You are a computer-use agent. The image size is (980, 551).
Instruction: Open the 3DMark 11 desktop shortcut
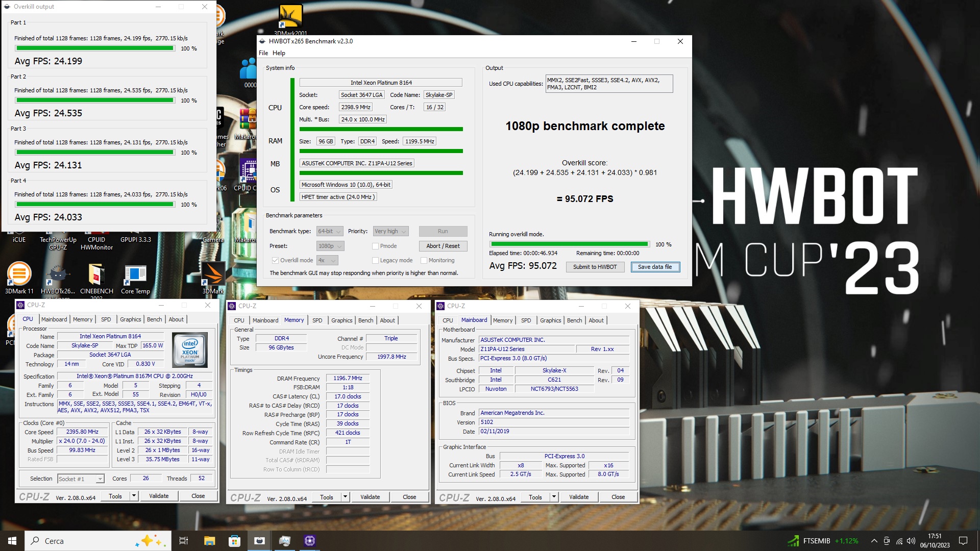click(19, 278)
